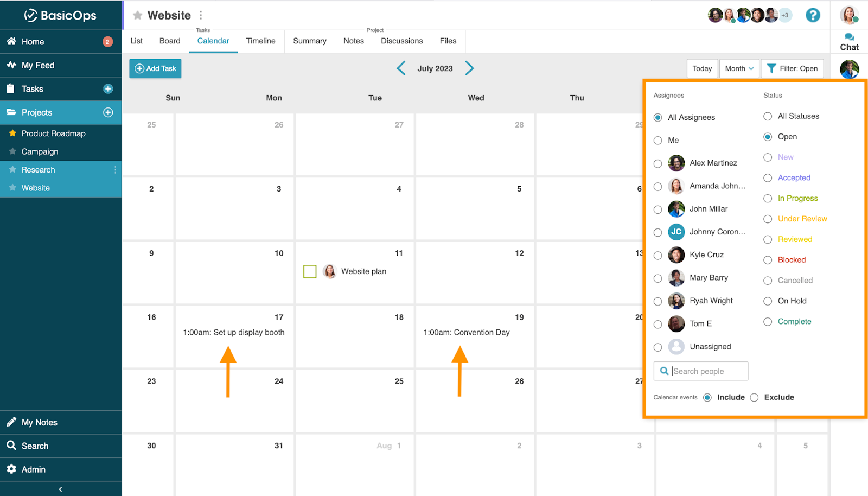
Task: Select My Feed in the sidebar
Action: 37,65
